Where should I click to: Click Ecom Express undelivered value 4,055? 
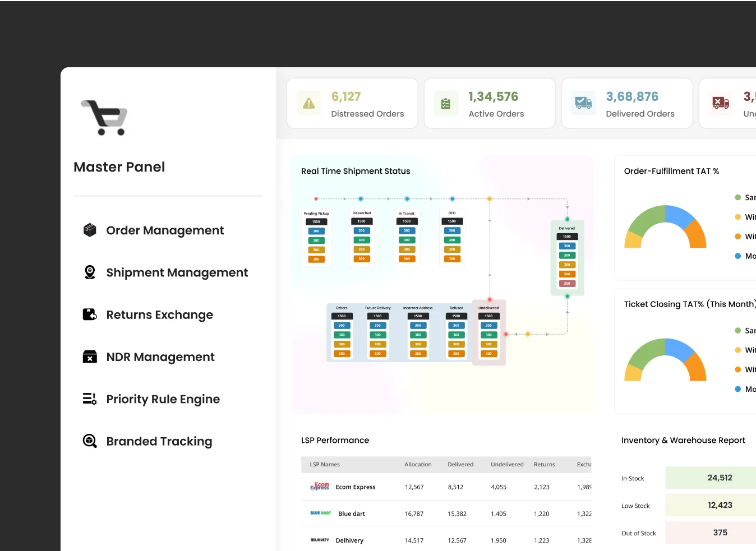pos(499,487)
